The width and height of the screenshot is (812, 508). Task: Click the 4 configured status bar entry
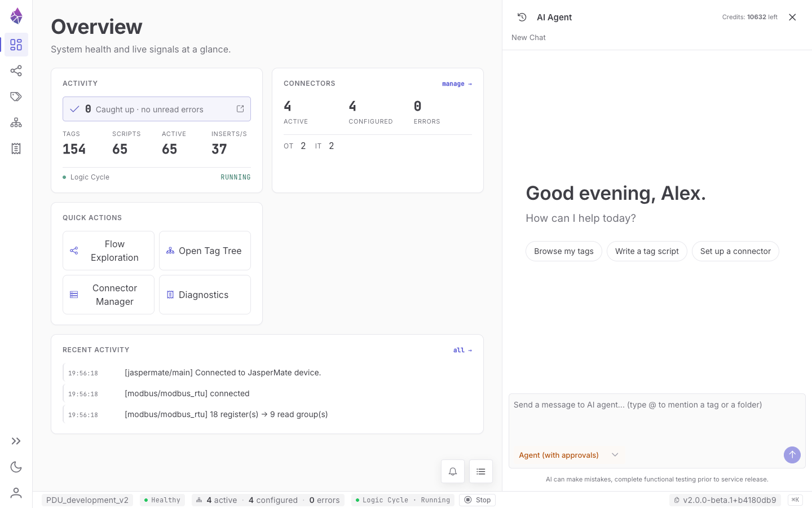pos(273,500)
